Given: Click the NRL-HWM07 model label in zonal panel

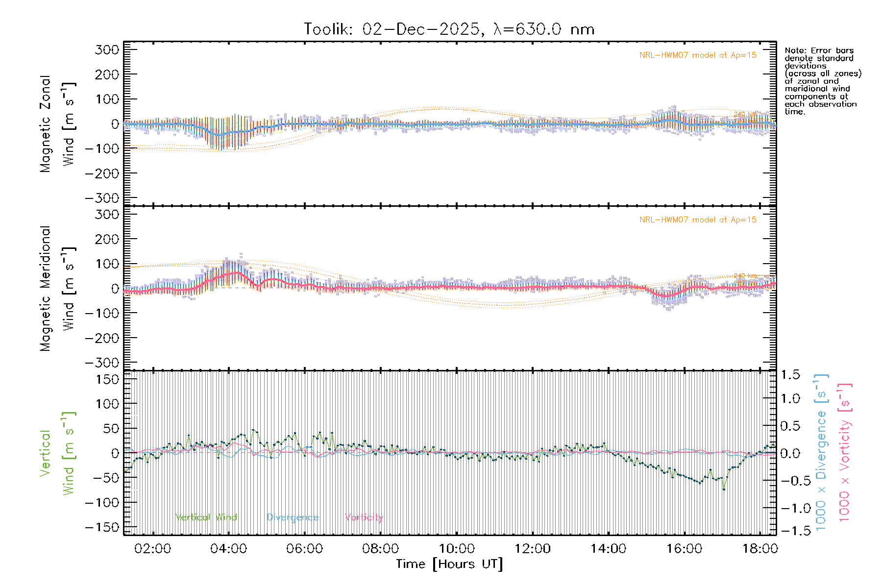Looking at the screenshot, I should point(698,55).
